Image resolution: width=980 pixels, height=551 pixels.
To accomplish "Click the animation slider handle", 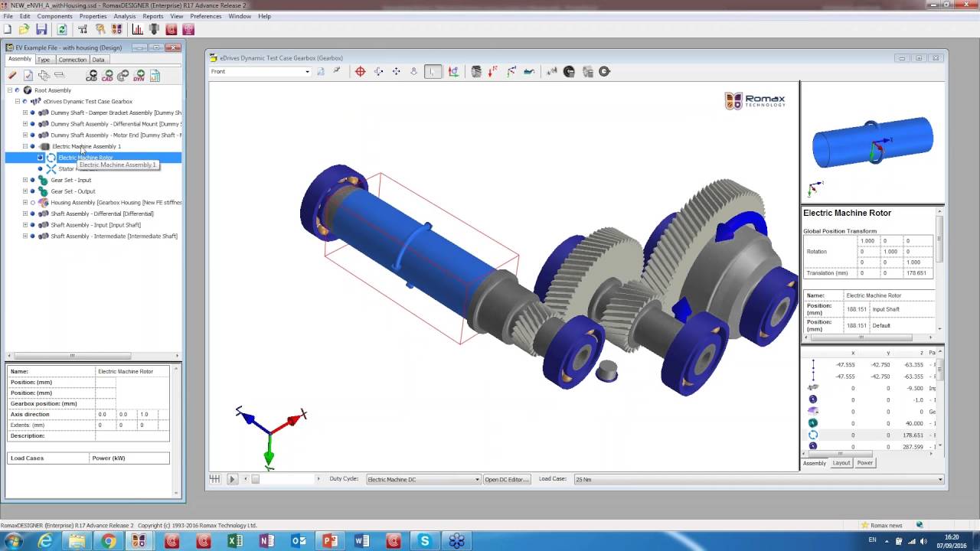I will click(x=256, y=479).
